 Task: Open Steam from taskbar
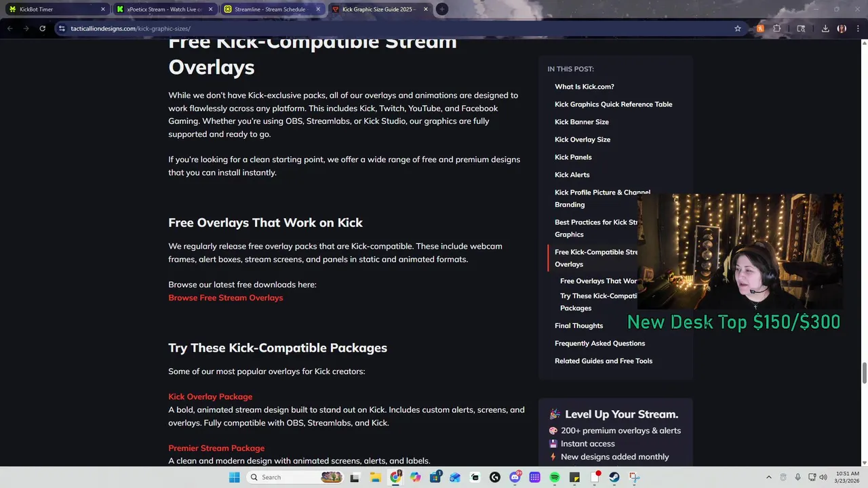(x=614, y=477)
